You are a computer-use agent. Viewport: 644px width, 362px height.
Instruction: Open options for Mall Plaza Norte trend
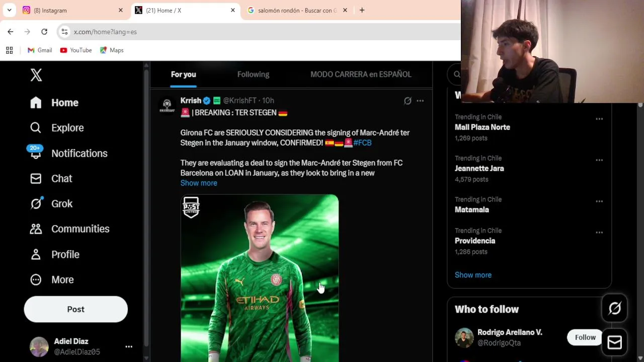[x=599, y=119]
